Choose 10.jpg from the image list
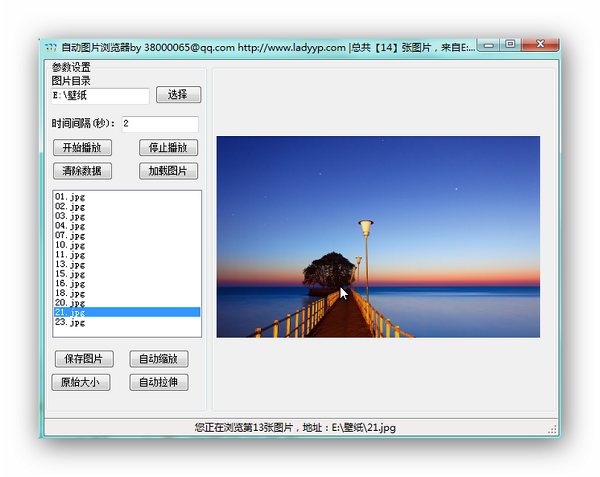The height and width of the screenshot is (477, 600). pos(70,245)
